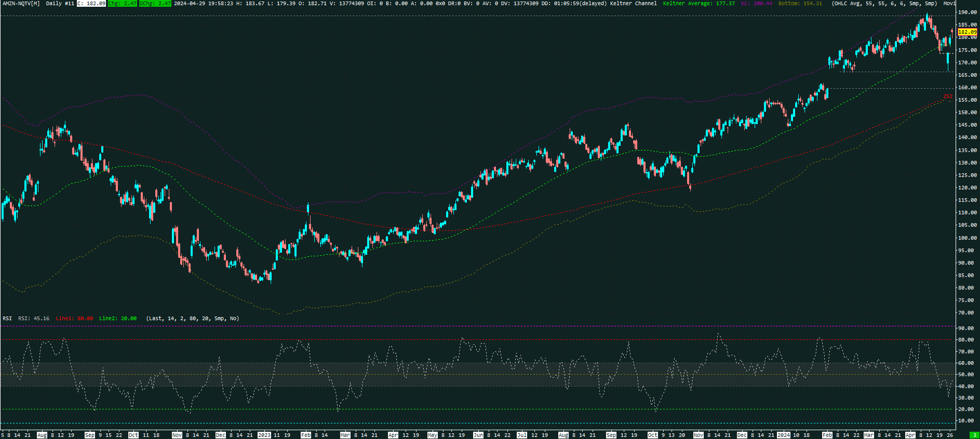Click the green Line2: 20.00 label
This screenshot has height=439, width=980.
point(118,319)
